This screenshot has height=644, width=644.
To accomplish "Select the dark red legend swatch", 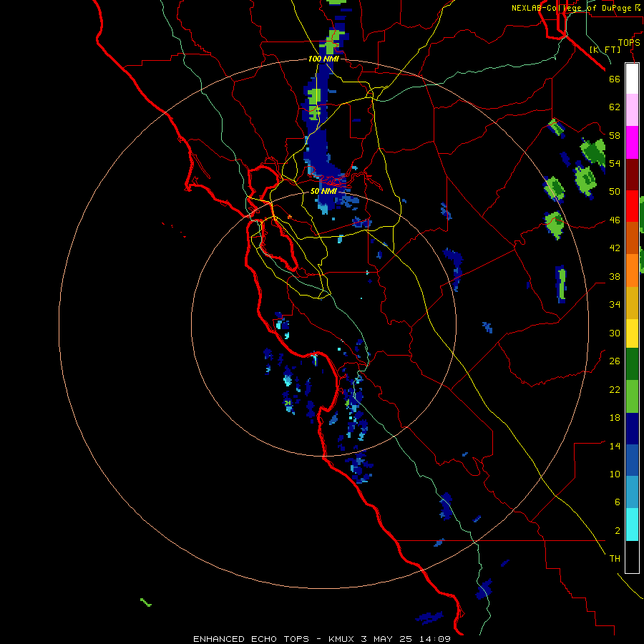I will (x=632, y=175).
